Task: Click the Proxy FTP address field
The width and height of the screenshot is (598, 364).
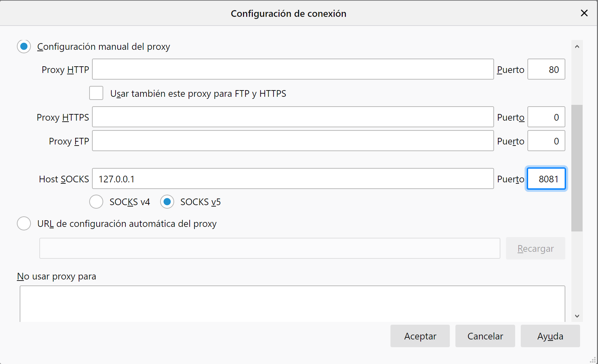Action: coord(293,141)
